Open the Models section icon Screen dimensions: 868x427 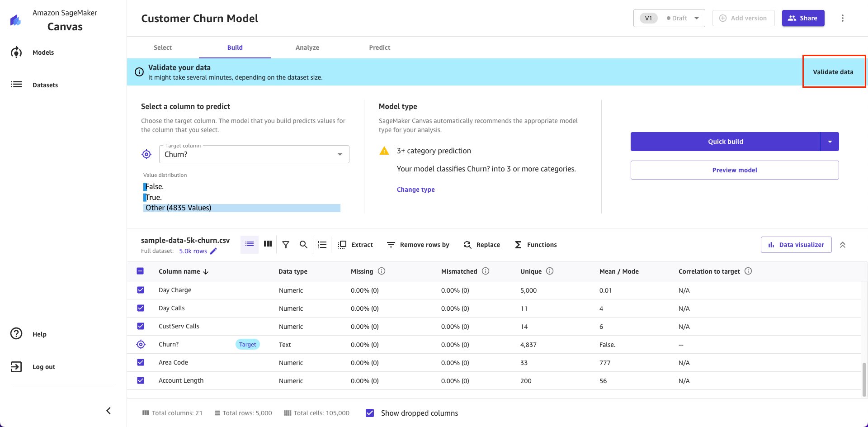16,52
